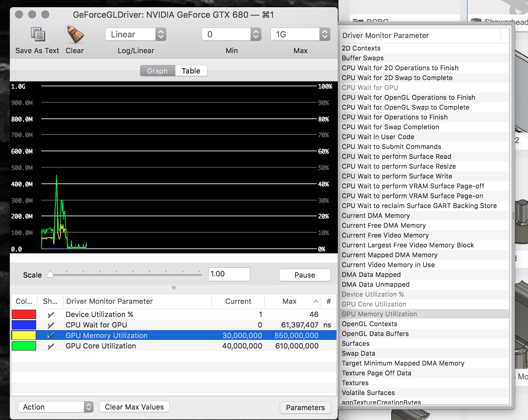Open the Max value combo box arrows

pos(325,34)
